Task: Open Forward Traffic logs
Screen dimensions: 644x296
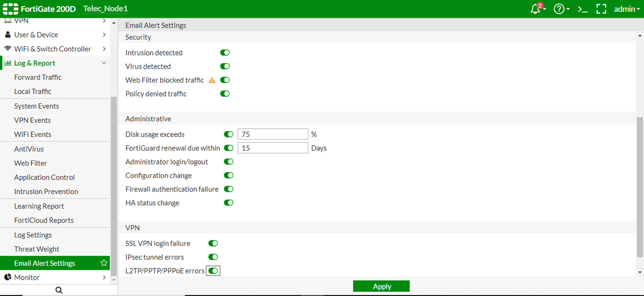Action: click(38, 77)
